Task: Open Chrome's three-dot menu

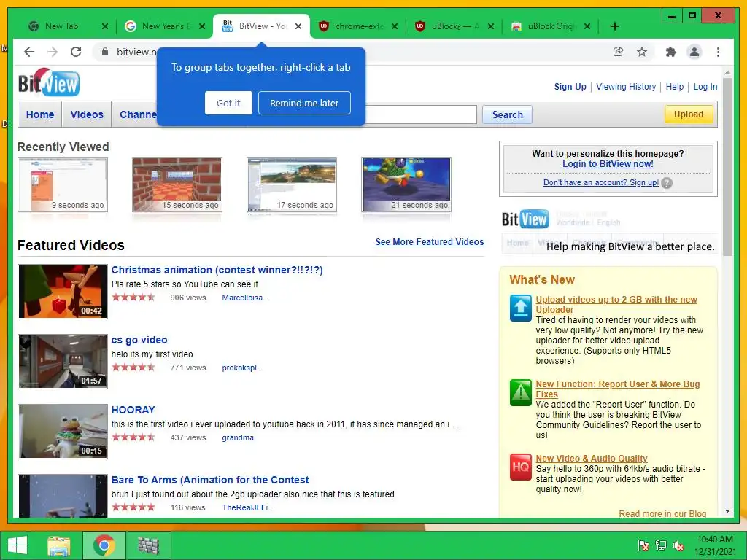Action: tap(718, 52)
